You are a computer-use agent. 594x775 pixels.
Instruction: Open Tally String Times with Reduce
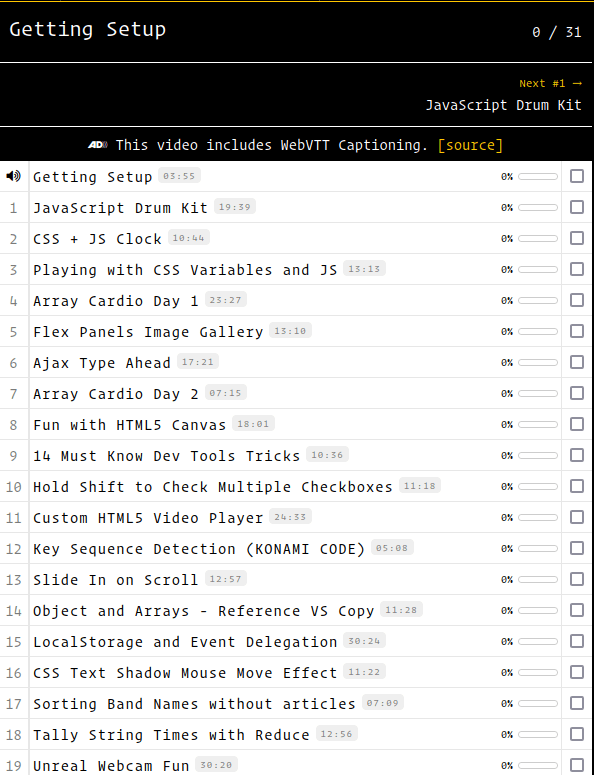[x=171, y=734]
